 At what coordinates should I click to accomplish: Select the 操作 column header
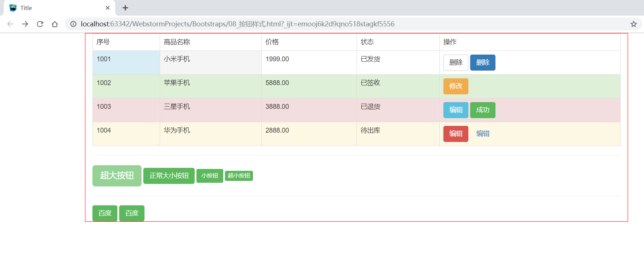click(x=530, y=42)
